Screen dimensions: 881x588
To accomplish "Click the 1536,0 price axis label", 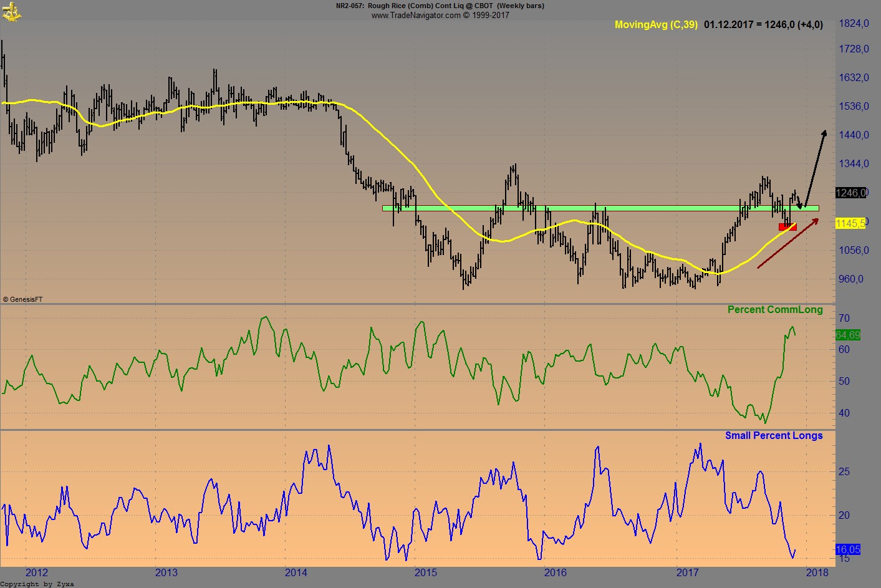I will (854, 107).
